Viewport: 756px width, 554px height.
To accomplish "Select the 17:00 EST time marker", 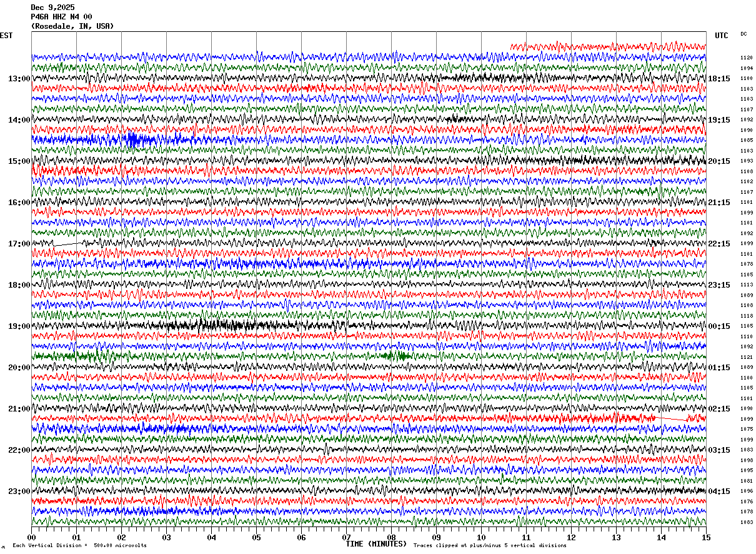I will (x=19, y=244).
